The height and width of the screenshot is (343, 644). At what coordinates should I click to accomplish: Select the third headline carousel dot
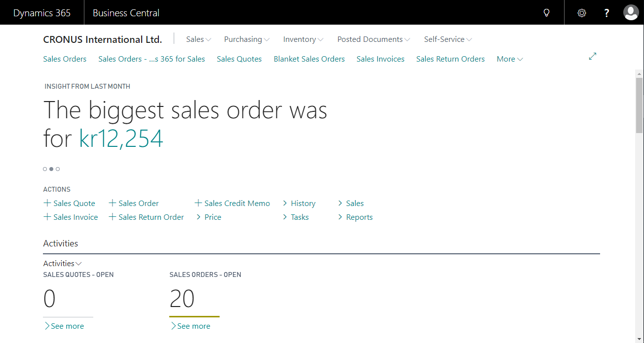coord(58,169)
